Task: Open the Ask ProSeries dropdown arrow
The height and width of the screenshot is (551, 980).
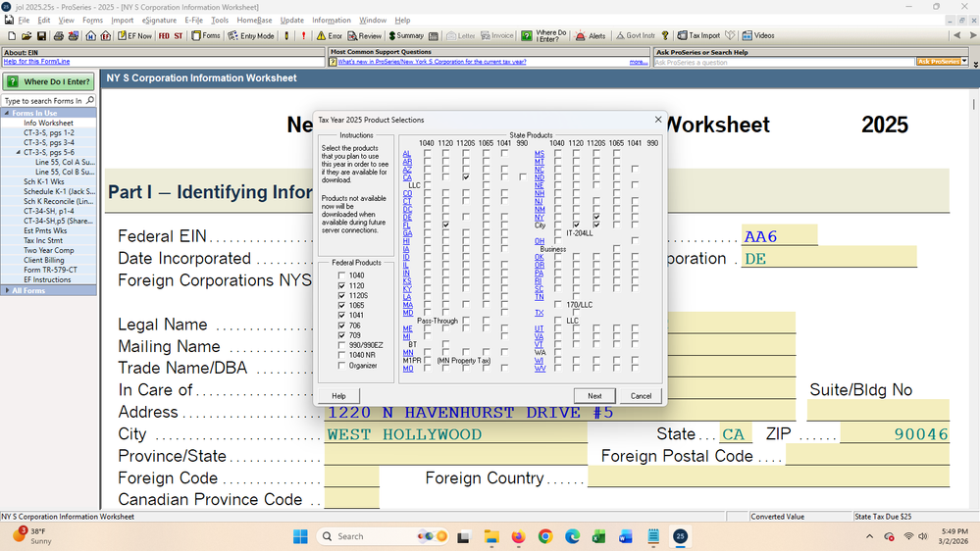Action: click(964, 61)
